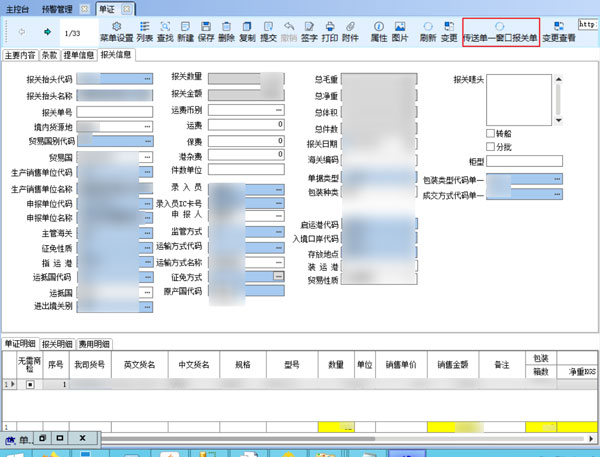Open 贸易国别代码 lookup button

(x=148, y=141)
